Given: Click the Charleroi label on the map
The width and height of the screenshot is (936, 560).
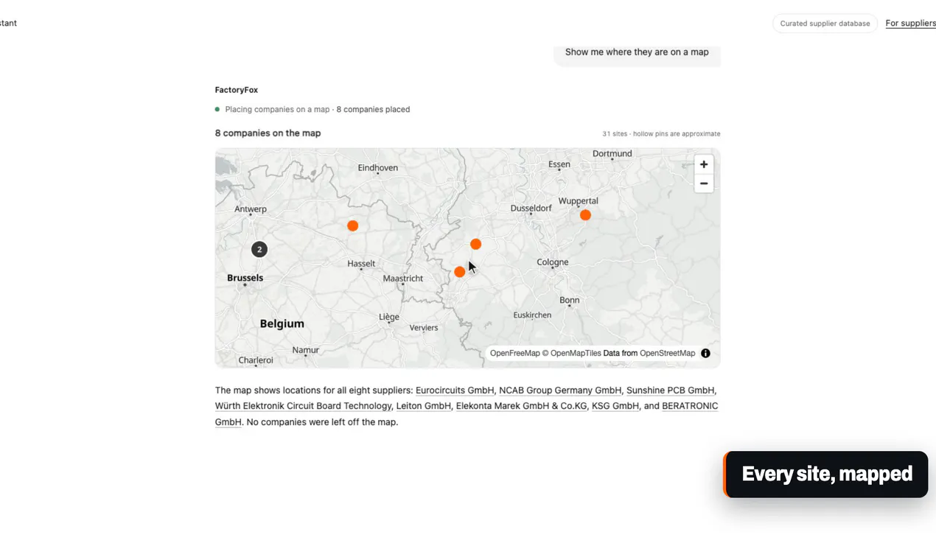Looking at the screenshot, I should [256, 360].
